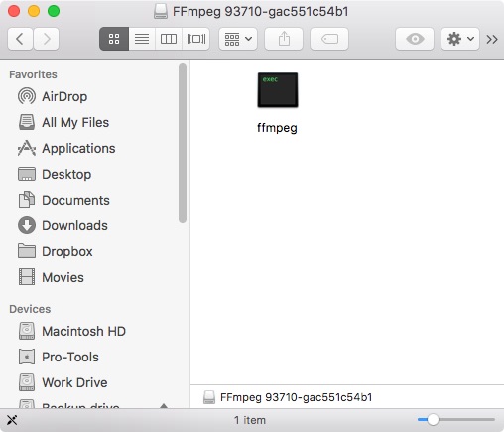Switch to column view

coord(169,39)
